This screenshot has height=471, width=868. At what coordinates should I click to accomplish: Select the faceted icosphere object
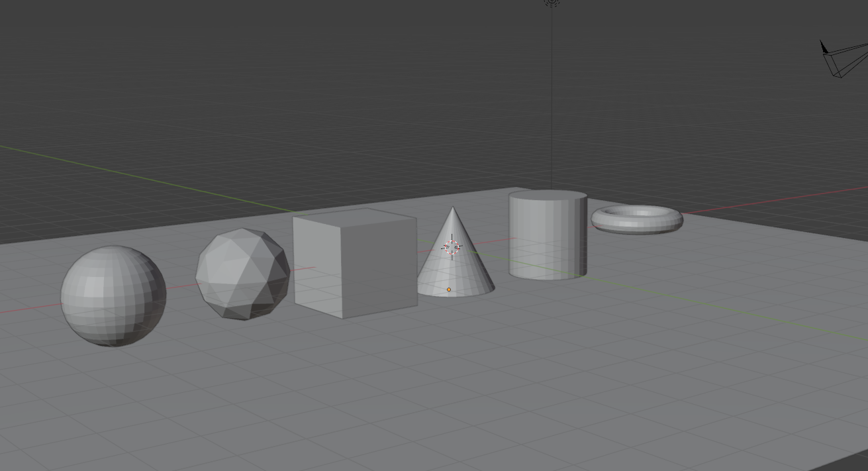(243, 274)
